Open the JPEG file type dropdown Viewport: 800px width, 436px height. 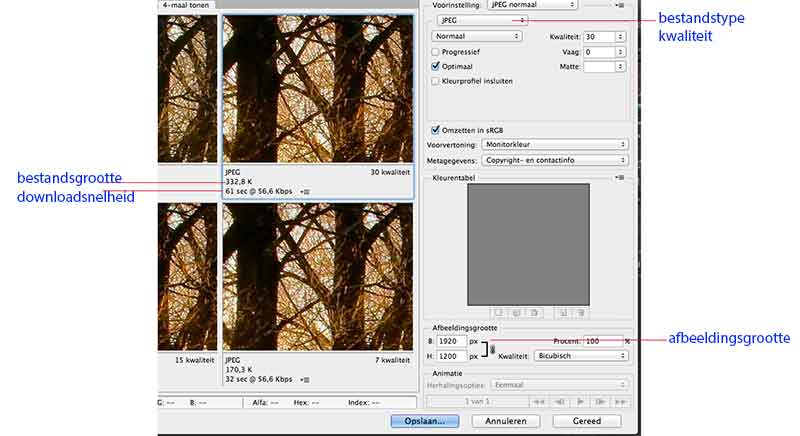[x=481, y=20]
